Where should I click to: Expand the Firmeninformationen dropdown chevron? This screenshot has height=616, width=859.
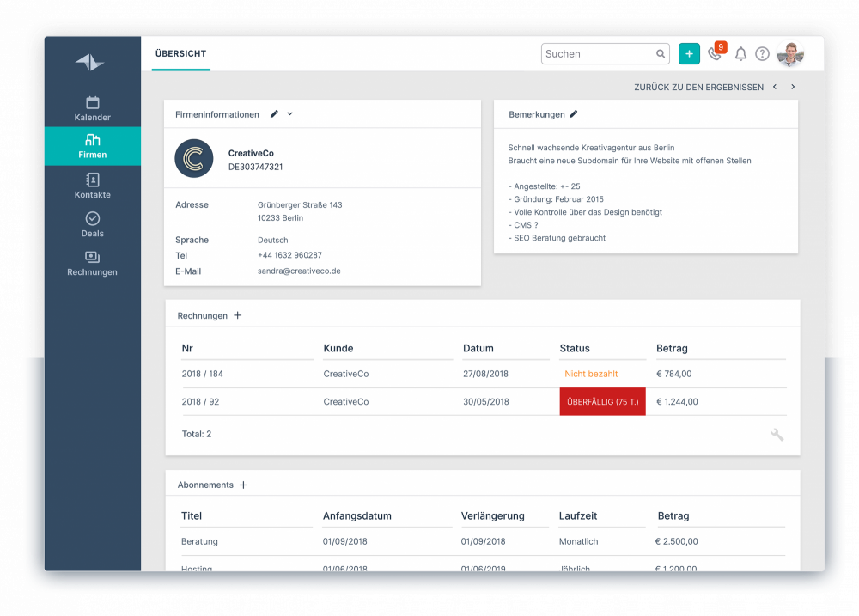pos(289,114)
